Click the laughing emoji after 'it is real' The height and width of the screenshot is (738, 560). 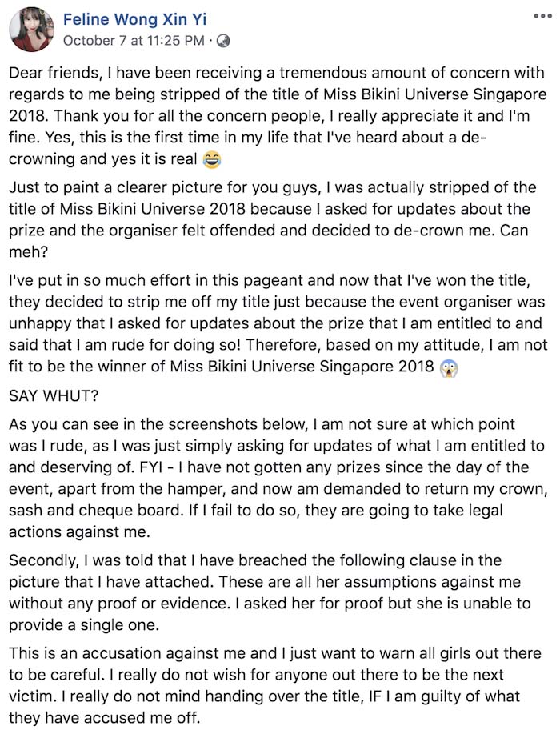pos(212,161)
